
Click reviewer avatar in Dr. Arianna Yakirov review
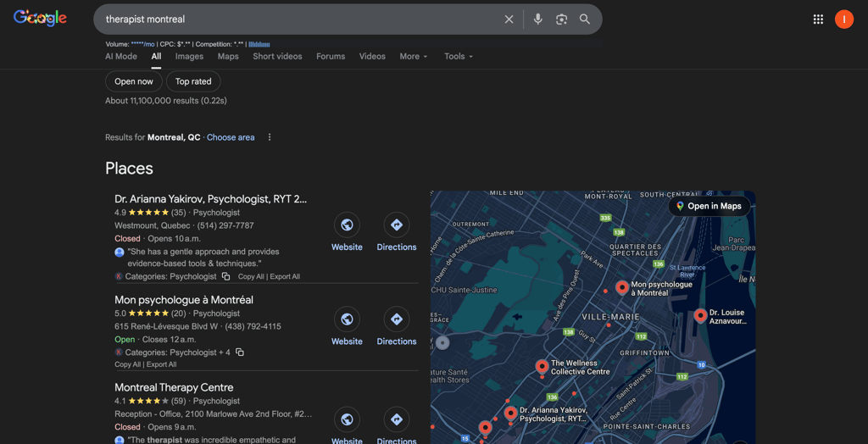[119, 252]
